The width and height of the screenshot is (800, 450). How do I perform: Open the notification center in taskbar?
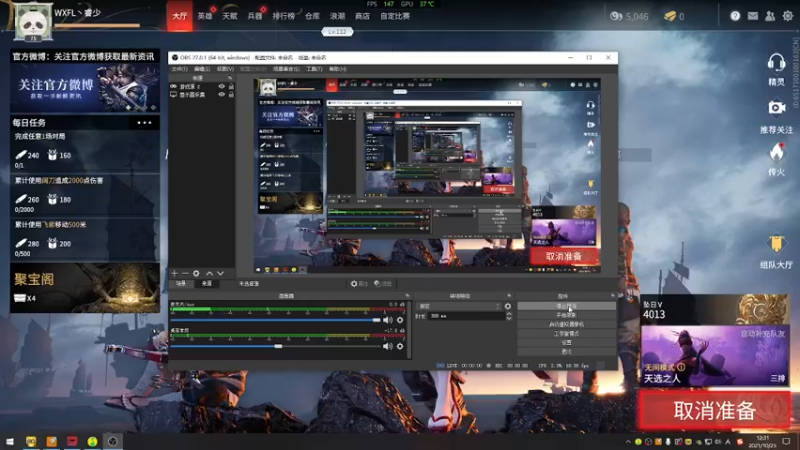787,441
